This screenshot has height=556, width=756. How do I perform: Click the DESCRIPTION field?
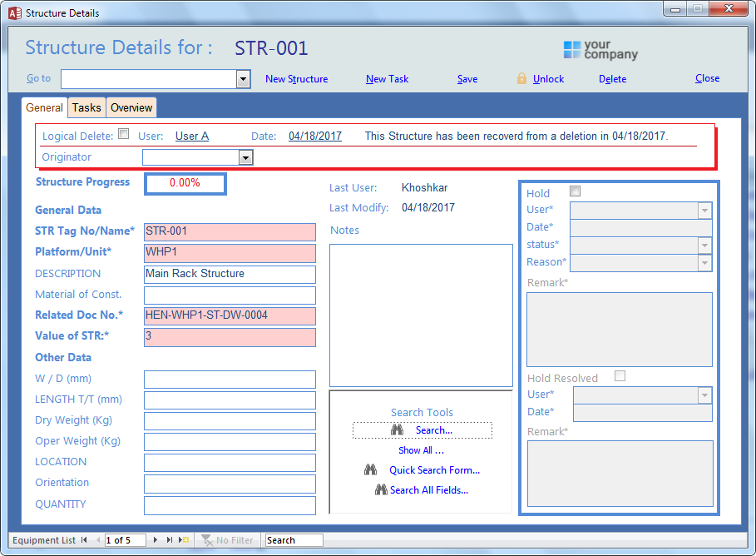(x=230, y=274)
